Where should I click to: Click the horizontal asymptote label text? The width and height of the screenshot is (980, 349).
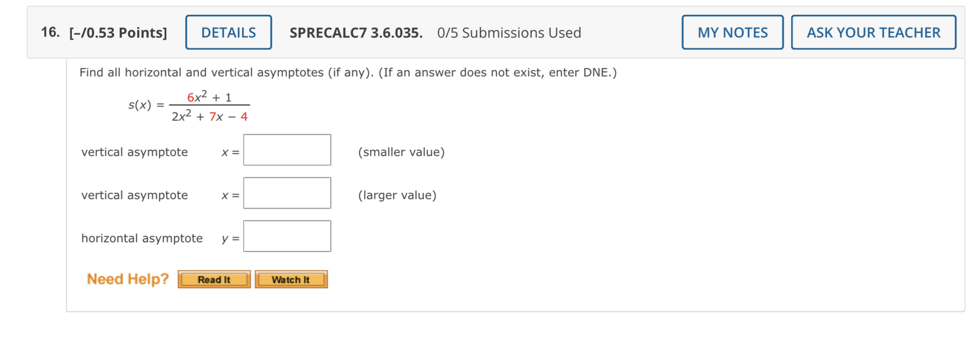pyautogui.click(x=142, y=238)
